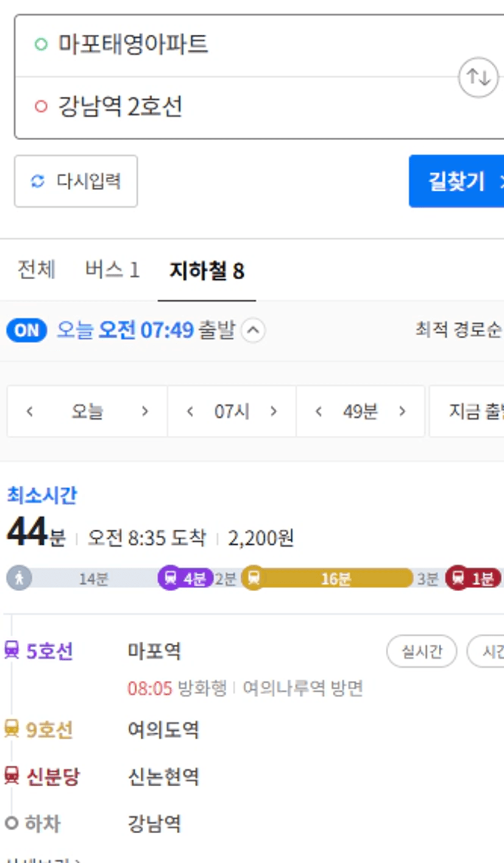Switch to the 전체 tab

click(x=37, y=270)
